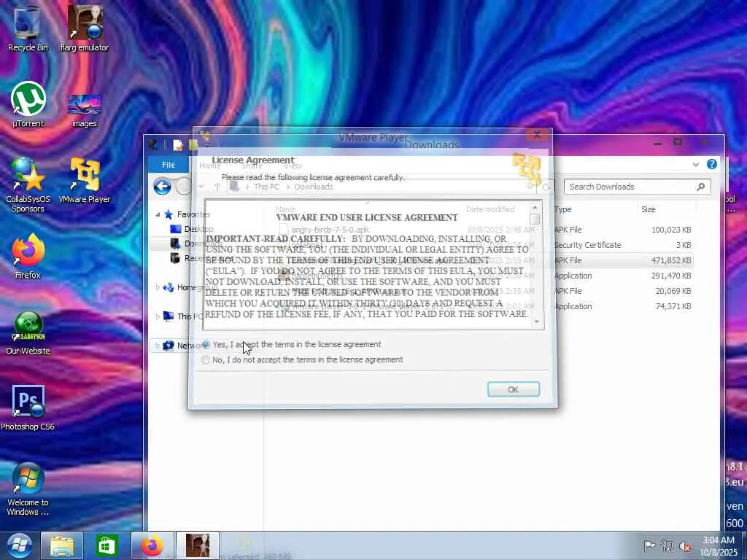Click license text scrollbar up arrow

pos(535,208)
